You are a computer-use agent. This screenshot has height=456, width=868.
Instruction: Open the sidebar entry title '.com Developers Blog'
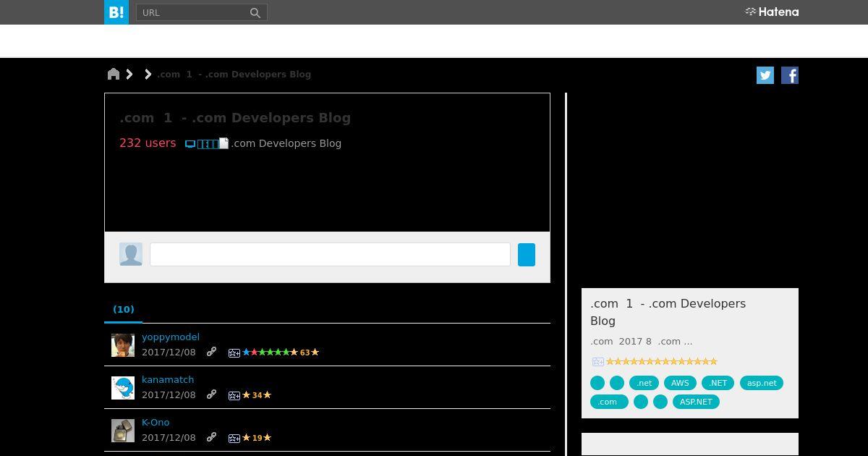tap(668, 312)
